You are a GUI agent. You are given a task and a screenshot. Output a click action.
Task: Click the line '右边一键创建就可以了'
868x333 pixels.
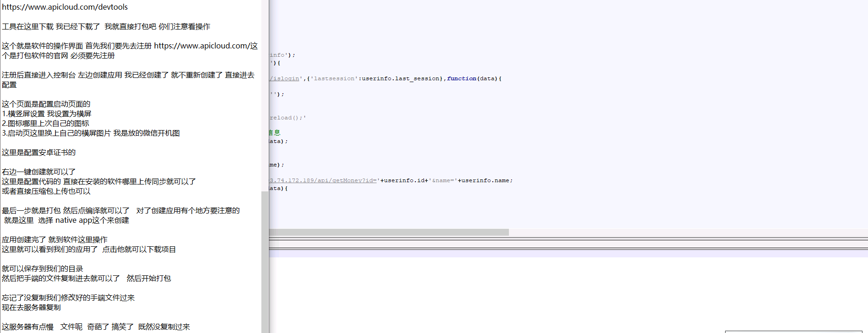pyautogui.click(x=39, y=172)
